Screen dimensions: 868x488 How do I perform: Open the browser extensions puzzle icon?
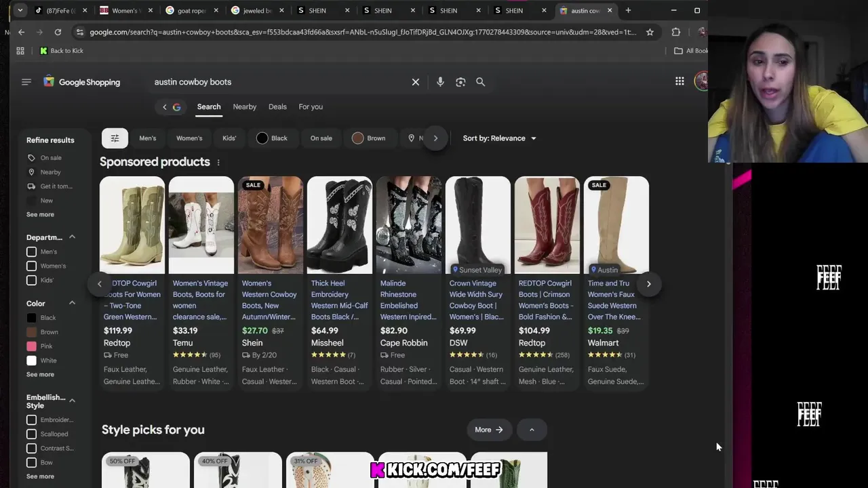676,32
